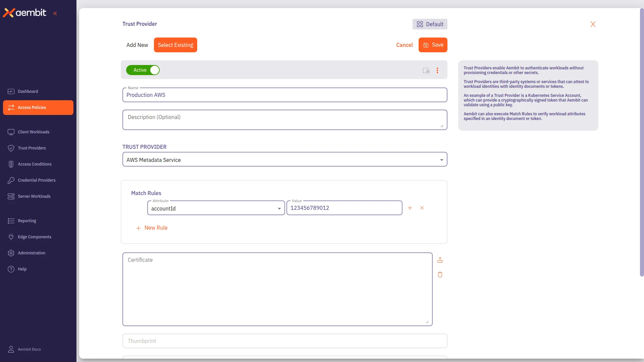Open Credential Providers menu item
This screenshot has height=362, width=644.
click(x=38, y=180)
